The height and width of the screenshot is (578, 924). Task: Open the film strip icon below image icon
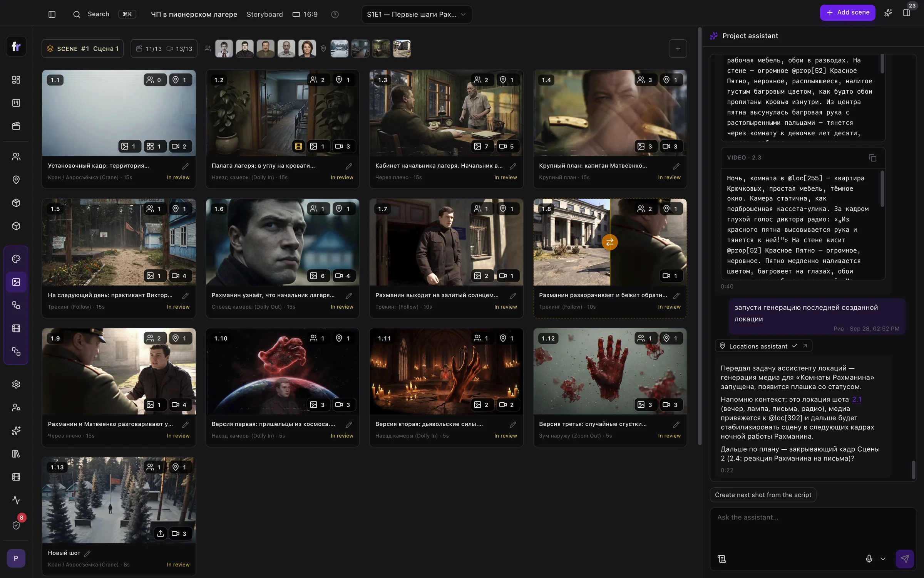pos(16,328)
